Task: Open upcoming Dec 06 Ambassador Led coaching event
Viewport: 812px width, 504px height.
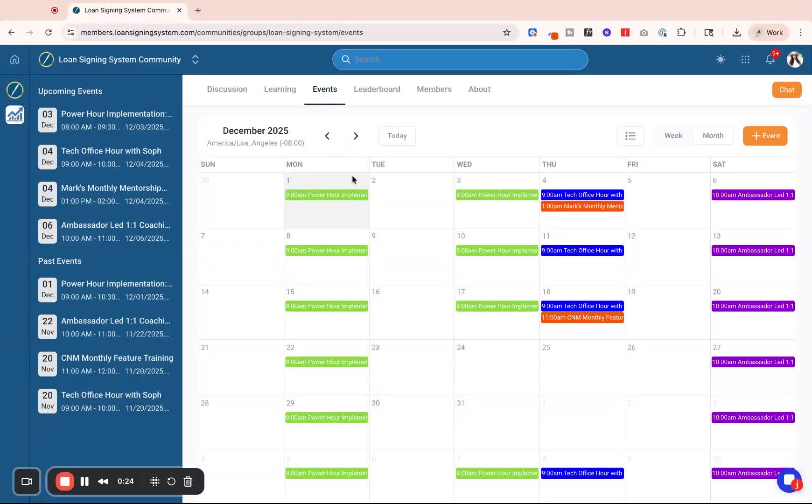Action: coord(106,231)
